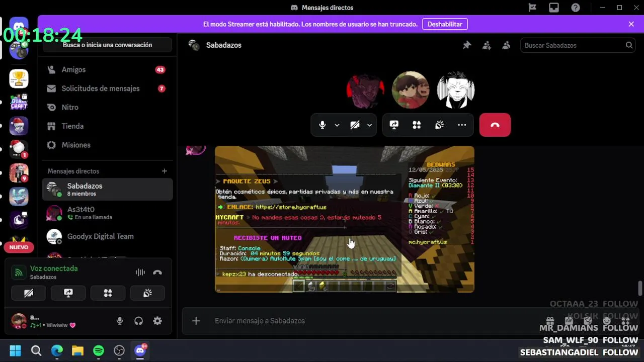Screen dimensions: 644x362
Task: Open the Nitro page
Action: point(107,107)
